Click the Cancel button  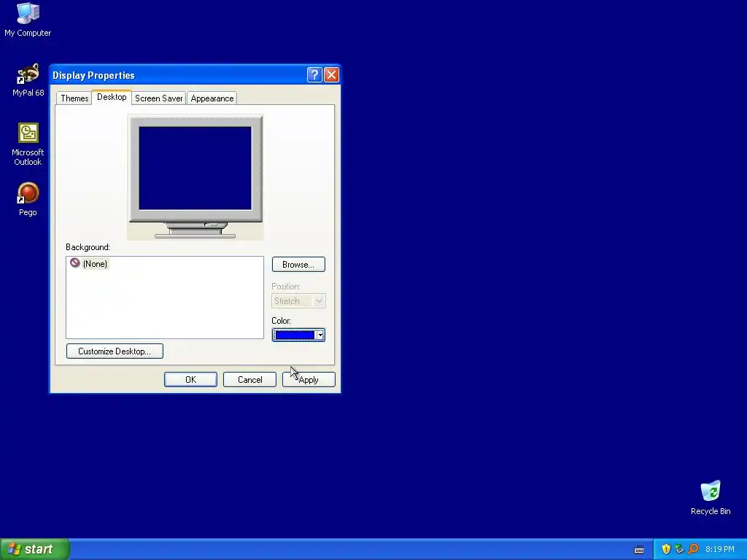(x=249, y=379)
